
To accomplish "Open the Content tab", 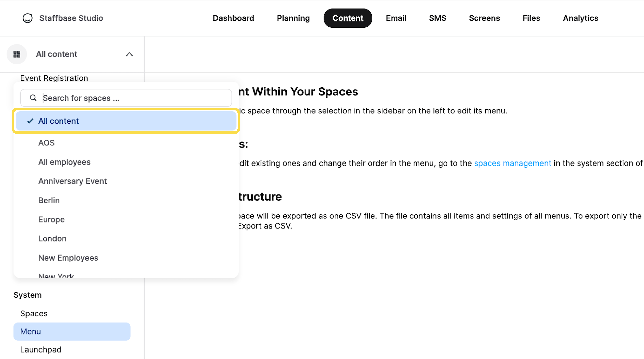I will tap(348, 18).
